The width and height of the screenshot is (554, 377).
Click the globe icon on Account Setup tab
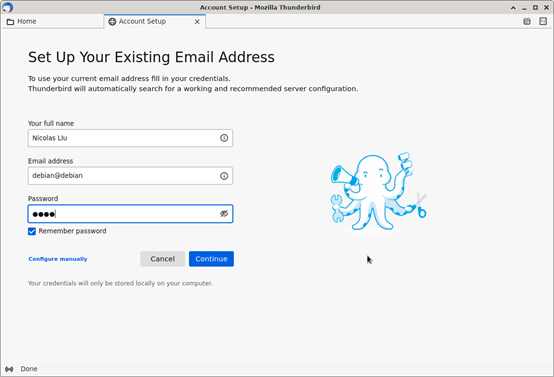pyautogui.click(x=112, y=22)
